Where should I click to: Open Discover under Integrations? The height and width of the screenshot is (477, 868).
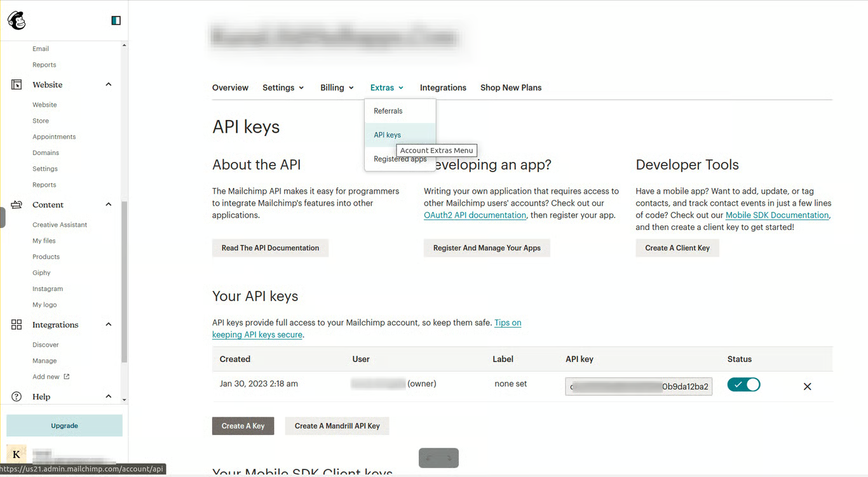click(x=46, y=345)
